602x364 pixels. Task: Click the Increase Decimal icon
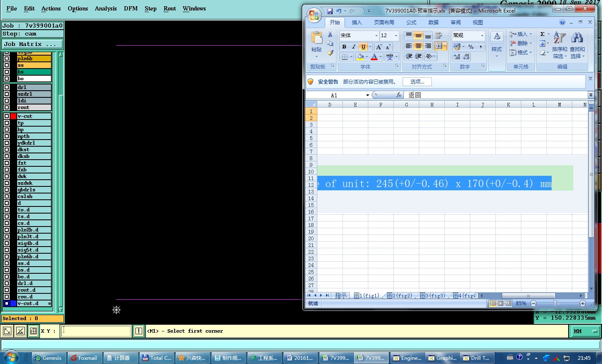coord(457,57)
